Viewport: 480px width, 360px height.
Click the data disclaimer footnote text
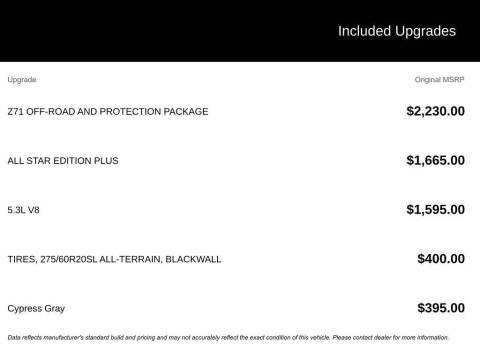click(x=228, y=338)
